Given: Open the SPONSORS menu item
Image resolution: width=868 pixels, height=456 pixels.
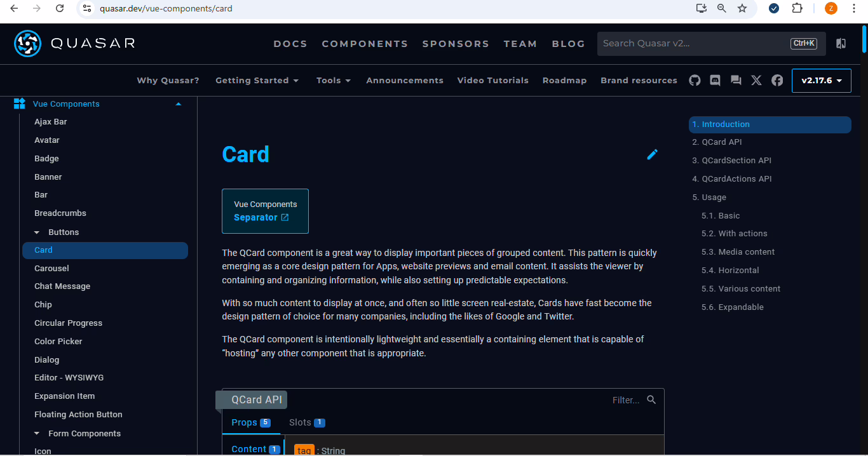Looking at the screenshot, I should (456, 44).
